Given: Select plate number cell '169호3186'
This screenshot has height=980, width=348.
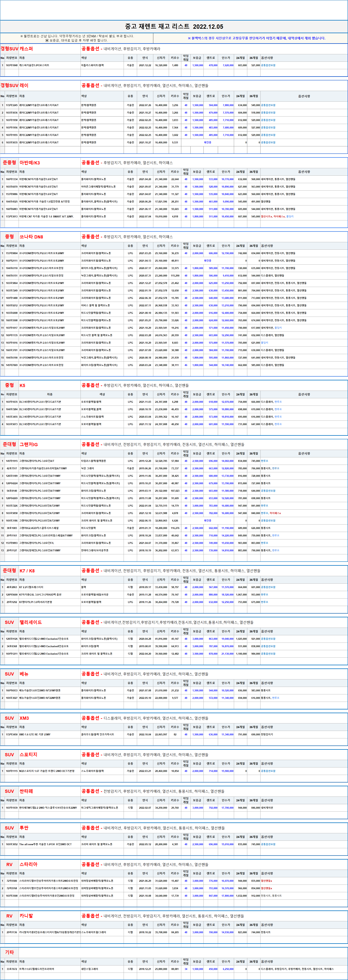Looking at the screenshot, I should [x=12, y=520].
